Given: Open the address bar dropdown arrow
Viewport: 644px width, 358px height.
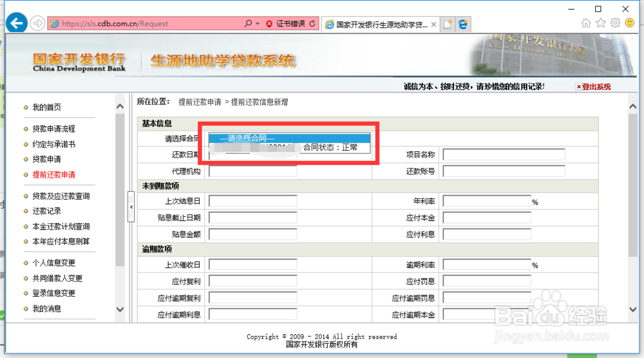Looking at the screenshot, I should [258, 23].
